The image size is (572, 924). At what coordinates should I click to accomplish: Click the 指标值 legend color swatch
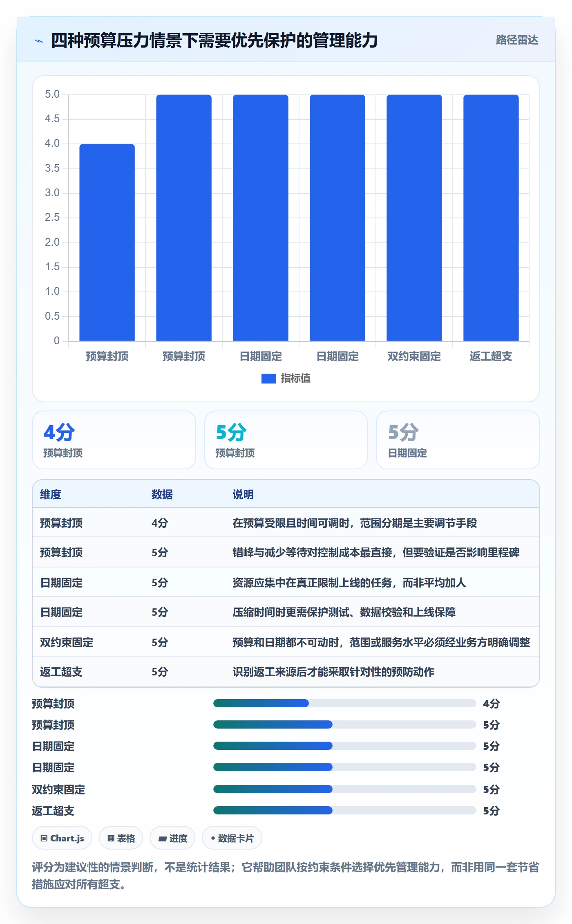pos(268,379)
